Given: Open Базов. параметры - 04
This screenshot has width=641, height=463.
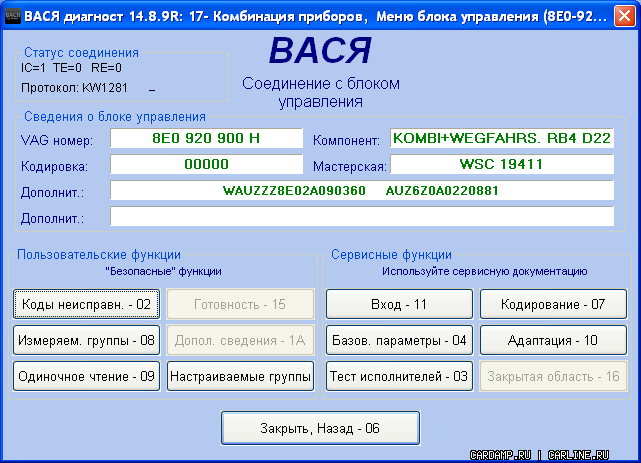Looking at the screenshot, I should pos(399,340).
